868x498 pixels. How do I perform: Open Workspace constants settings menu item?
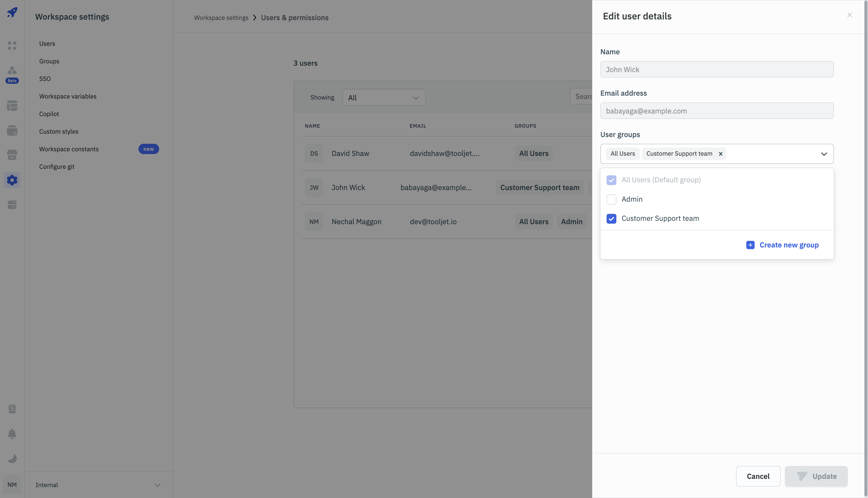pos(69,149)
